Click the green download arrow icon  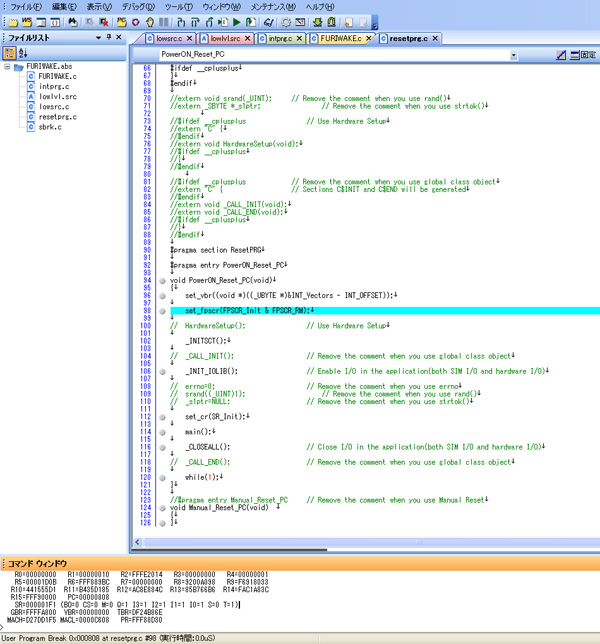click(317, 22)
